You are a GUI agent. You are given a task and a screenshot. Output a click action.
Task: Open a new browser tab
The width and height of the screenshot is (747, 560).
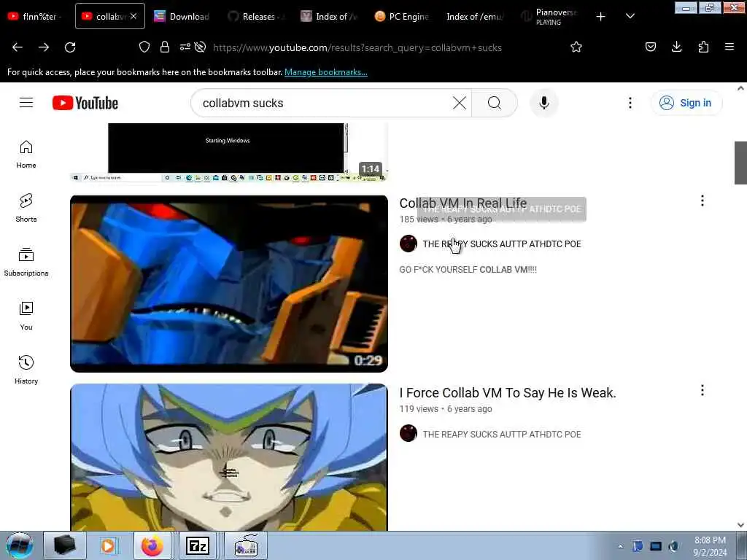tap(601, 17)
